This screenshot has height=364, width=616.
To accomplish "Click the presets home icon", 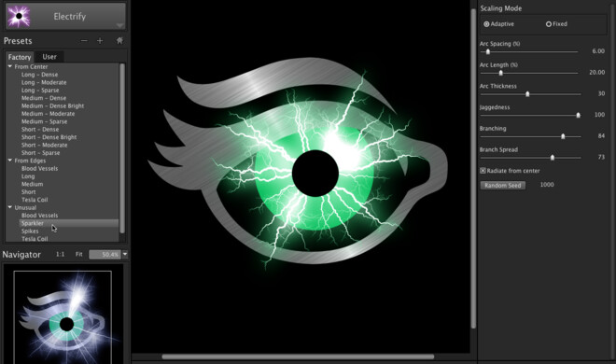I will [119, 40].
